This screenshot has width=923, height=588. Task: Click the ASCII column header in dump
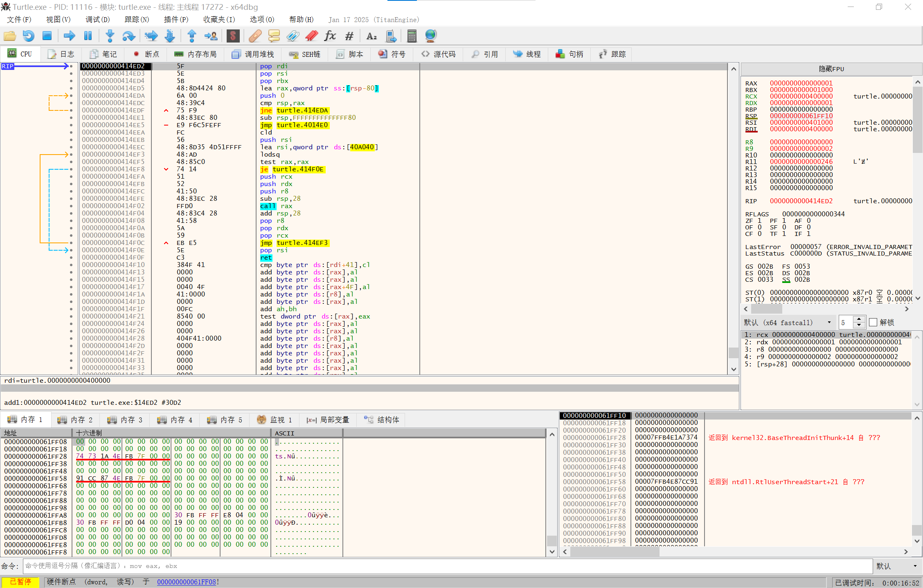pyautogui.click(x=307, y=433)
